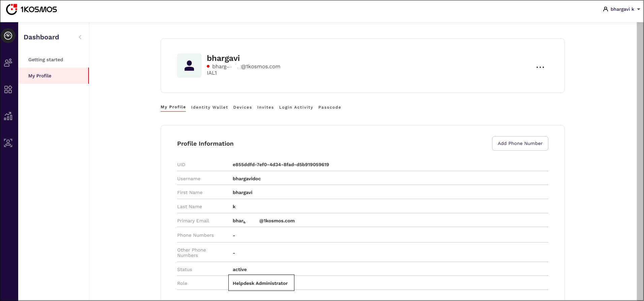
Task: Open the Users sidebar icon
Action: (x=8, y=63)
